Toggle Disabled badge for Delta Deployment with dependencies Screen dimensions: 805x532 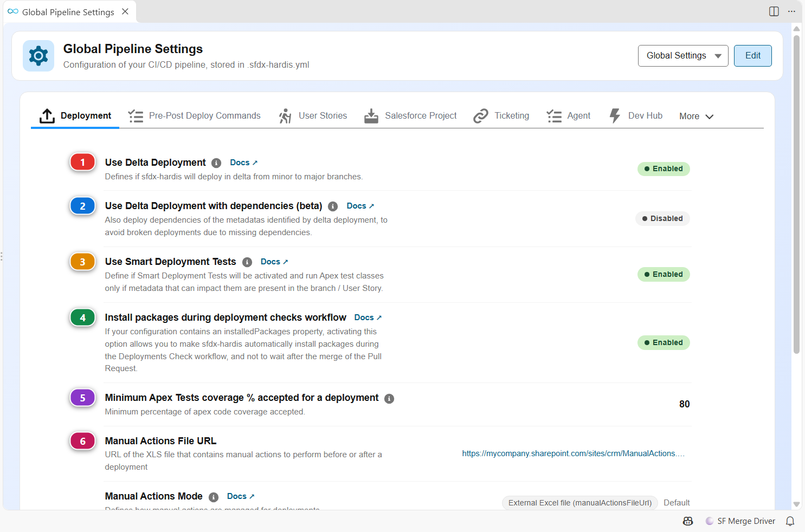pos(662,219)
